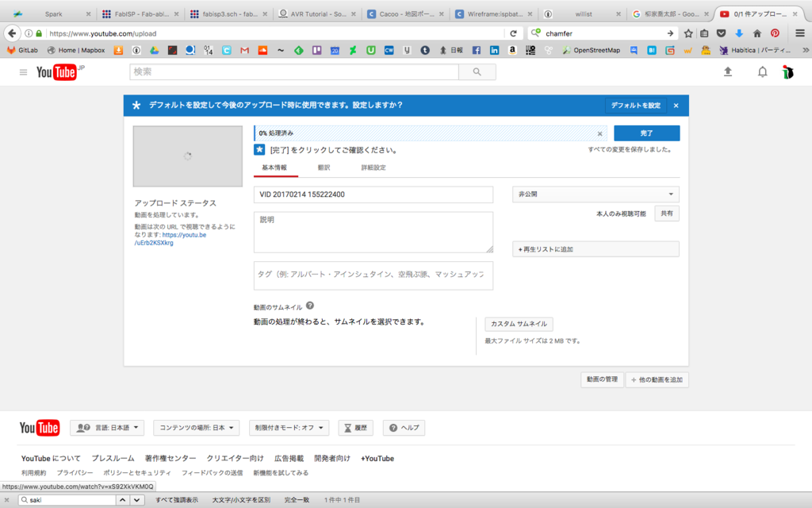The image size is (812, 508).
Task: Click the ヘルプ button in footer
Action: click(x=404, y=428)
